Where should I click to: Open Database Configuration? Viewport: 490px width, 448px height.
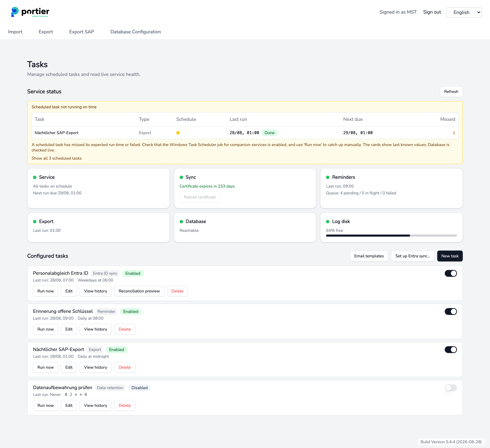pyautogui.click(x=136, y=32)
